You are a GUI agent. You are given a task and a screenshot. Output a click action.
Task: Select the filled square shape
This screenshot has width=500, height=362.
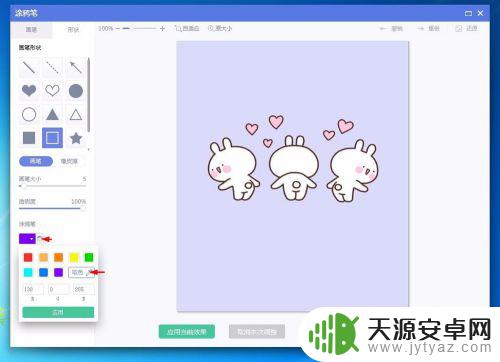coord(29,138)
